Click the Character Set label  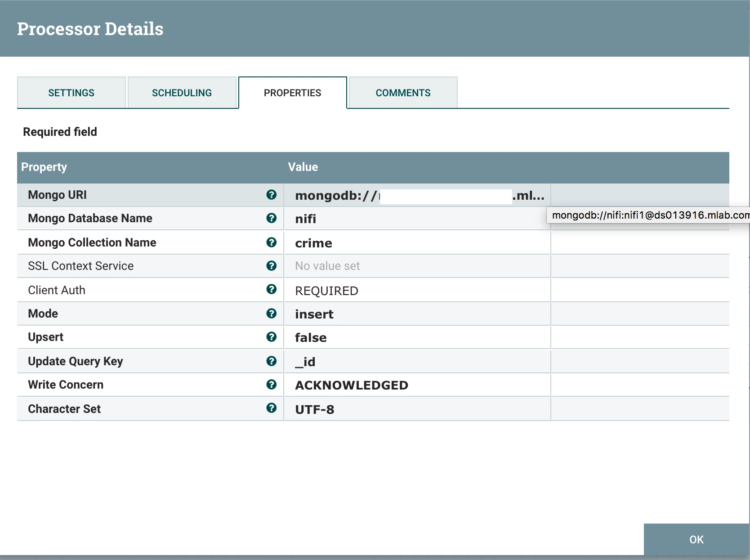[64, 409]
